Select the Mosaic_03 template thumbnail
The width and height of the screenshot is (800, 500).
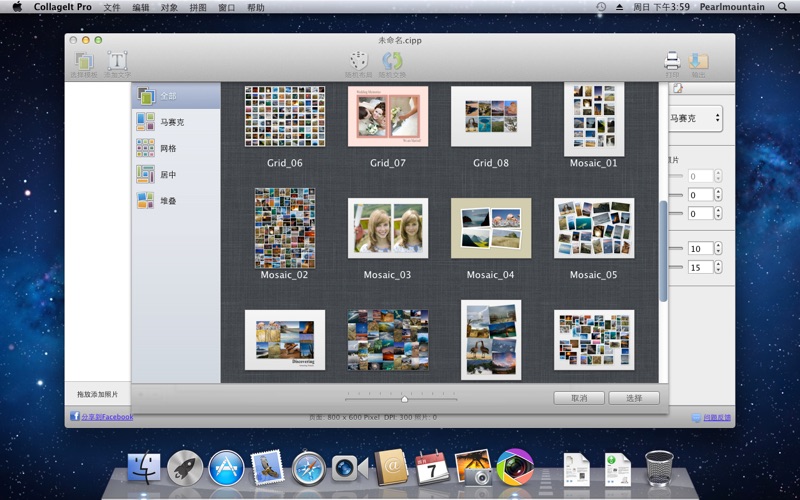[387, 228]
